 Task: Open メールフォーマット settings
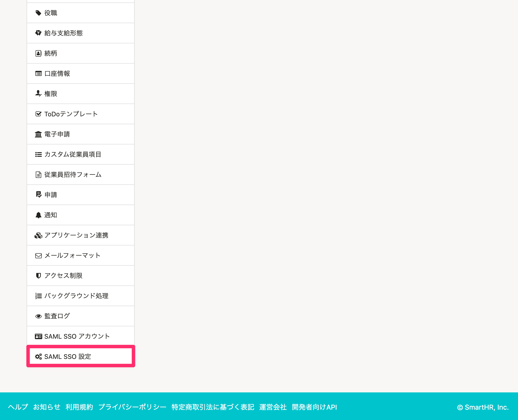pos(81,255)
